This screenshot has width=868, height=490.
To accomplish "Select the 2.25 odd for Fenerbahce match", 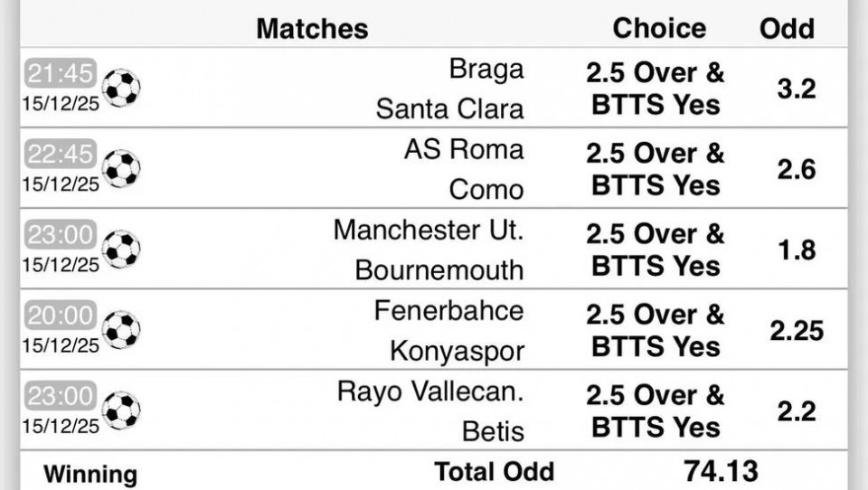I will click(797, 331).
